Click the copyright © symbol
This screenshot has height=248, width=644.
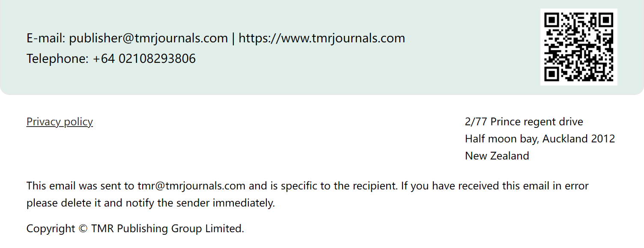[x=83, y=229]
